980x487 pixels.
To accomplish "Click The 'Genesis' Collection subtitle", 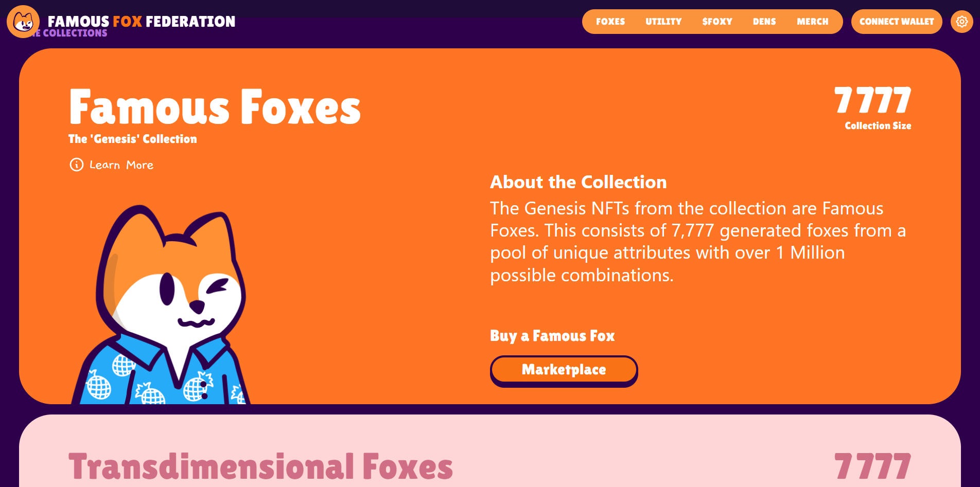I will point(132,139).
